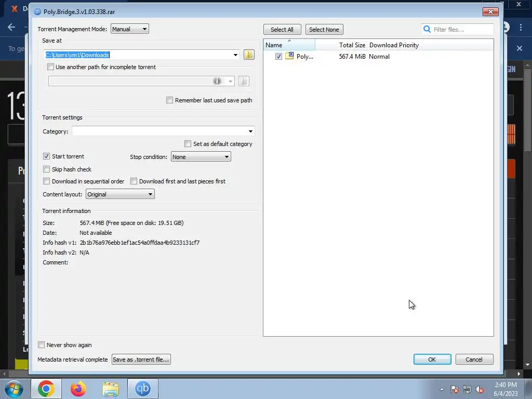Click the search magnifier in Filter files
The width and height of the screenshot is (532, 399).
pyautogui.click(x=427, y=29)
